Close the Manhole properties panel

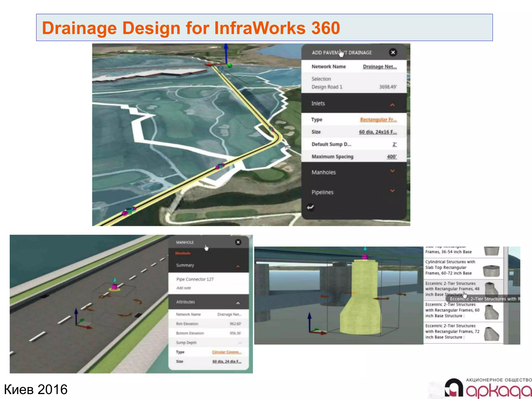238,242
